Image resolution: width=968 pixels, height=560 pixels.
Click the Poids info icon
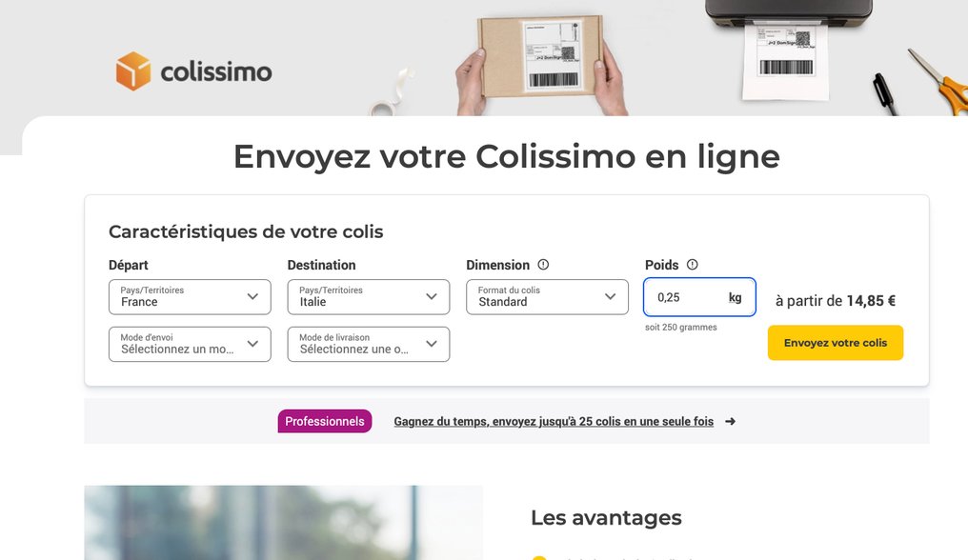pyautogui.click(x=693, y=265)
